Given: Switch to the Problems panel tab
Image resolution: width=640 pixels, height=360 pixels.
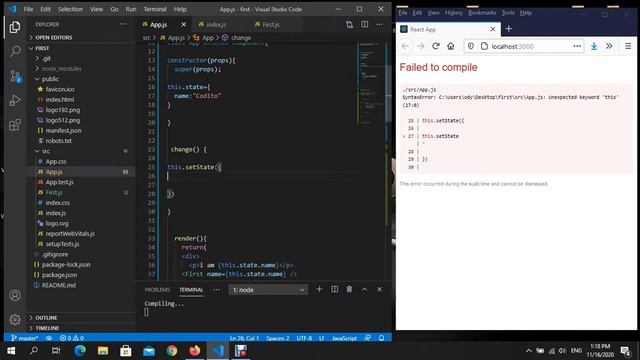Looking at the screenshot, I should point(157,290).
